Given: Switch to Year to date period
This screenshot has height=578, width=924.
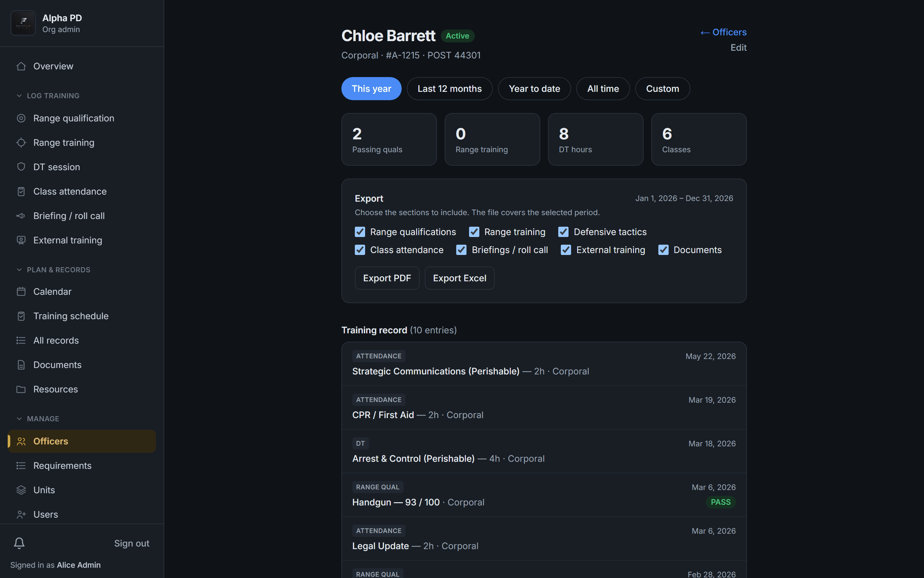Looking at the screenshot, I should click(534, 89).
